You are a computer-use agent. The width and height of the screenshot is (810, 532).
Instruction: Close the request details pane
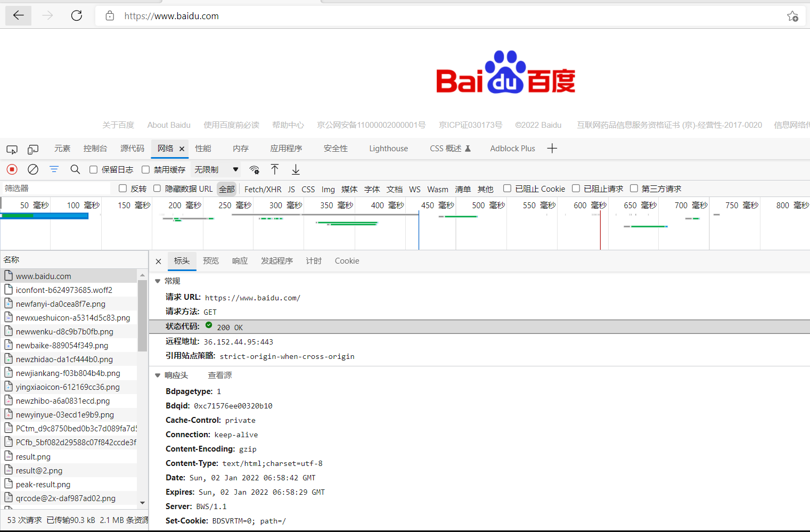(158, 261)
